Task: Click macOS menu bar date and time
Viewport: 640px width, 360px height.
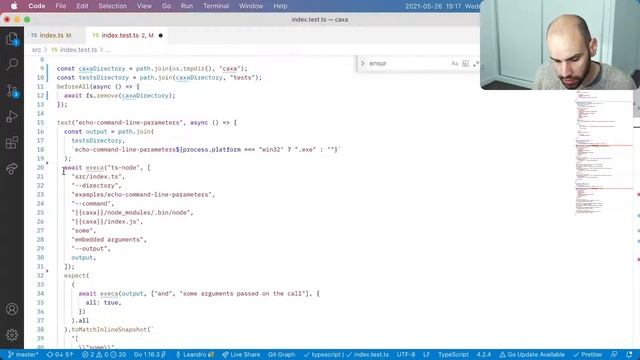Action: [x=442, y=6]
